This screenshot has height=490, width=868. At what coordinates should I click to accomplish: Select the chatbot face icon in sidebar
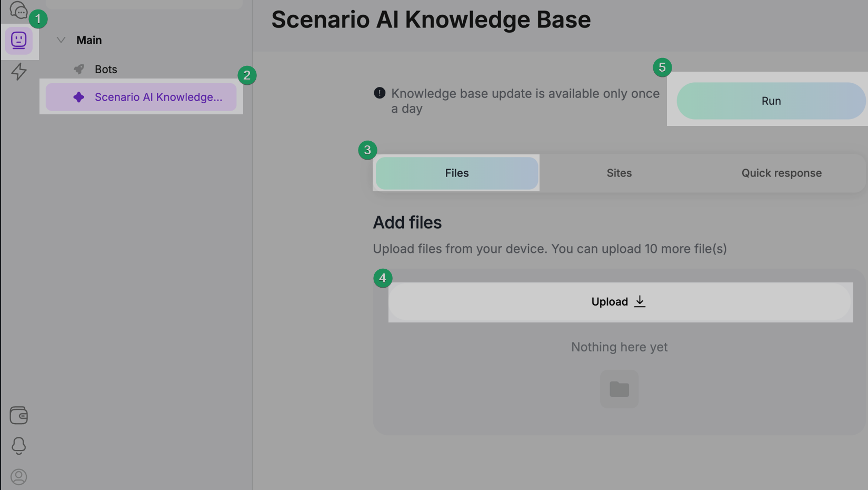[19, 41]
